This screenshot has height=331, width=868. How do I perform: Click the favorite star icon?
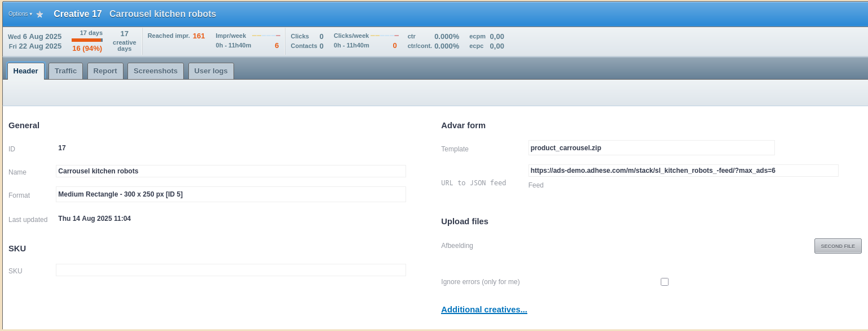39,14
